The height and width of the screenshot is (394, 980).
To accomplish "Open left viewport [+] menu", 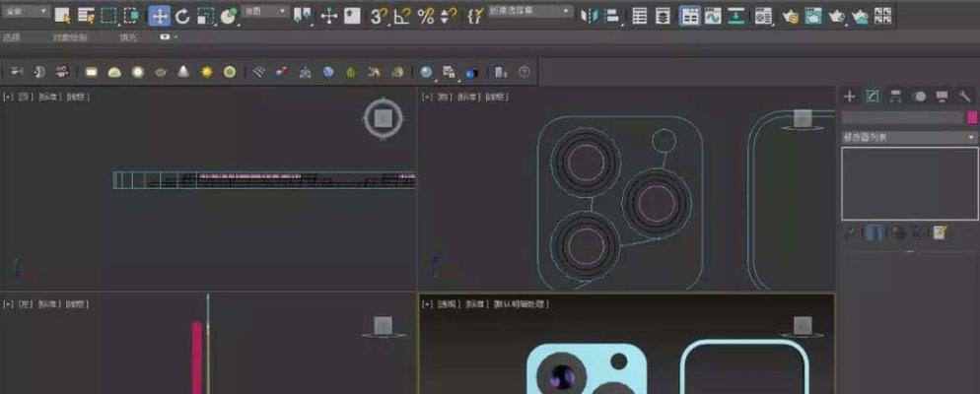I will (x=8, y=304).
